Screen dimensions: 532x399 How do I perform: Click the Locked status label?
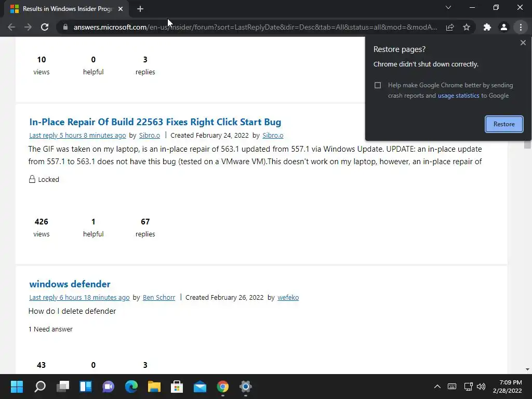(x=44, y=179)
